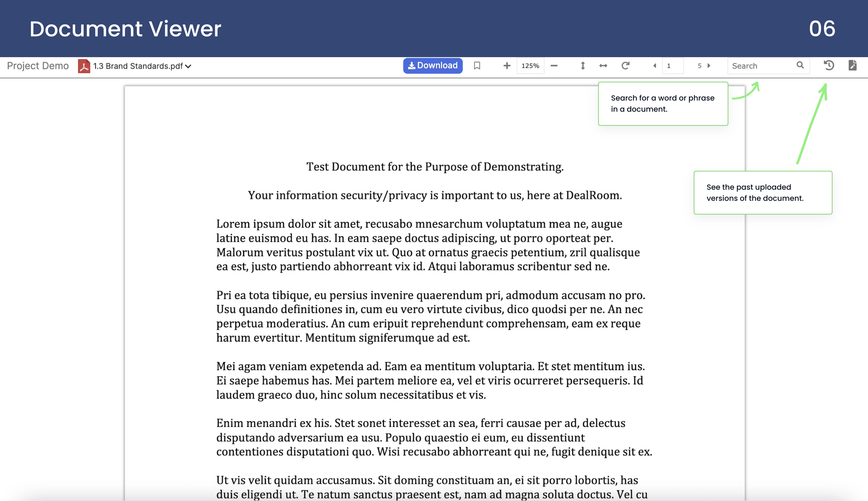This screenshot has width=868, height=501.
Task: Click the 125% zoom level field
Action: click(530, 65)
